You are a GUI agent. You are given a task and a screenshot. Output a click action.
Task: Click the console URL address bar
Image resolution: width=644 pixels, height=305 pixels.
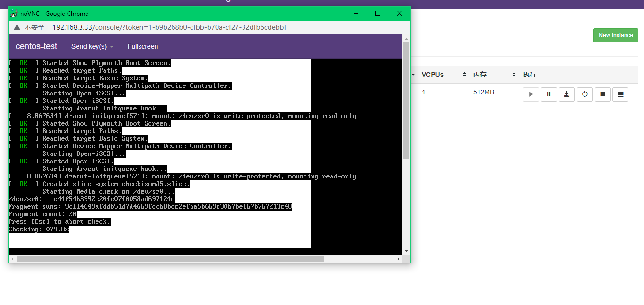pos(169,27)
